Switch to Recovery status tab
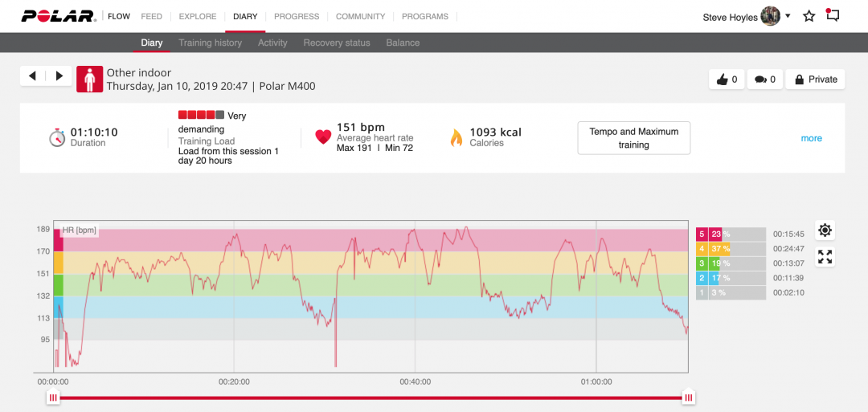868x412 pixels. coord(337,43)
